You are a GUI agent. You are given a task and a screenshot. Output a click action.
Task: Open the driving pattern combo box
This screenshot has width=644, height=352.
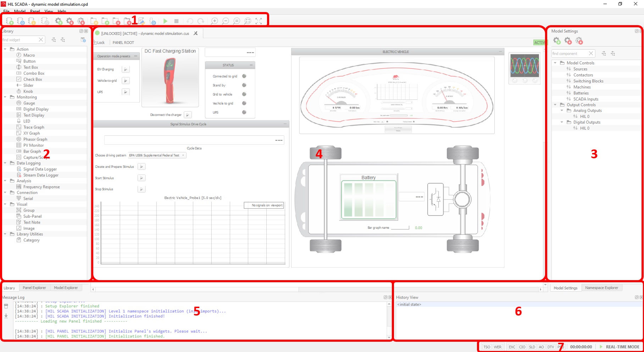[157, 155]
